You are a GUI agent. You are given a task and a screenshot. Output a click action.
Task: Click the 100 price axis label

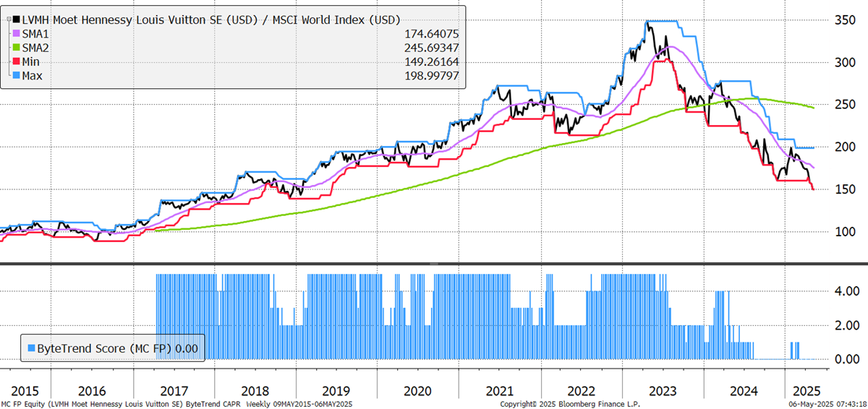[844, 232]
